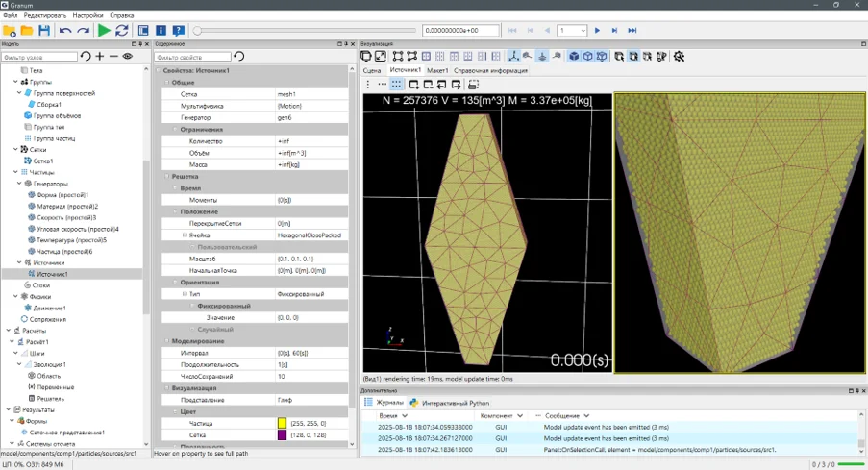Select the 3x3 dots grid layout icon
This screenshot has width=868, height=470.
coord(396,85)
